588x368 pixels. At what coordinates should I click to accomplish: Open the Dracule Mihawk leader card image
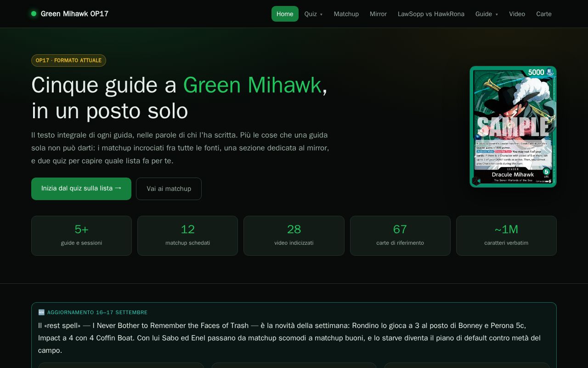[x=513, y=126]
